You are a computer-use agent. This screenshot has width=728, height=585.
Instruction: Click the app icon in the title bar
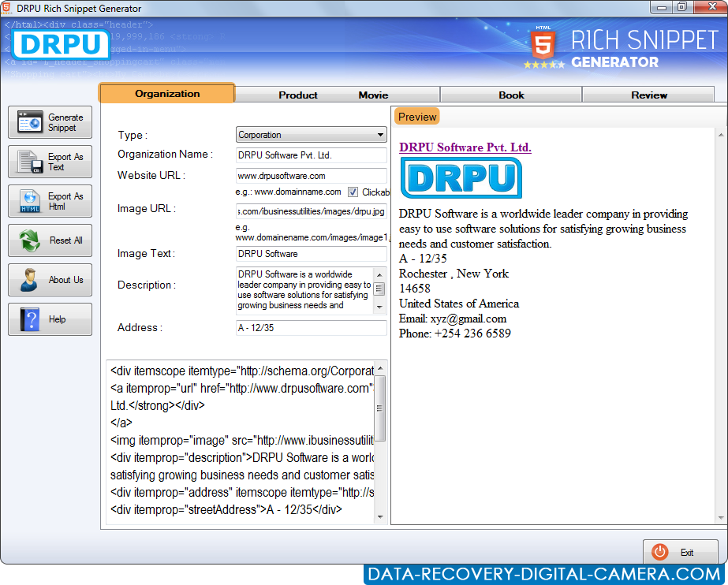coord(6,8)
